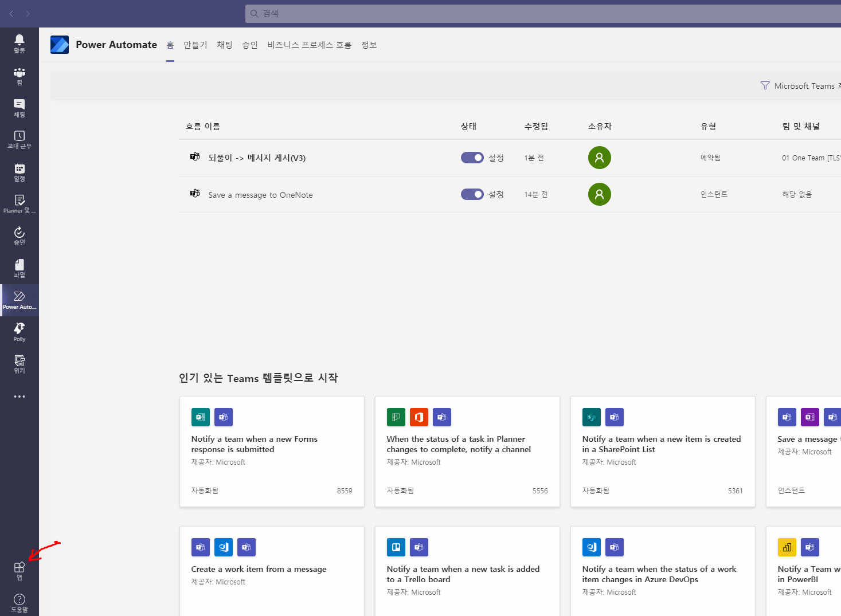Screen dimensions: 841x616
Task: Open the Help (도움말) icon
Action: [19, 603]
